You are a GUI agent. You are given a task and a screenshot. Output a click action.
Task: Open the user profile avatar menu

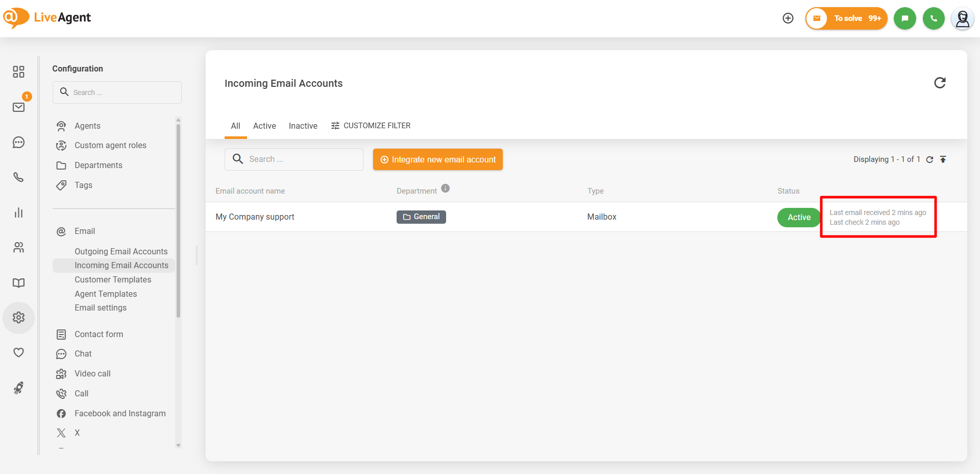point(962,19)
